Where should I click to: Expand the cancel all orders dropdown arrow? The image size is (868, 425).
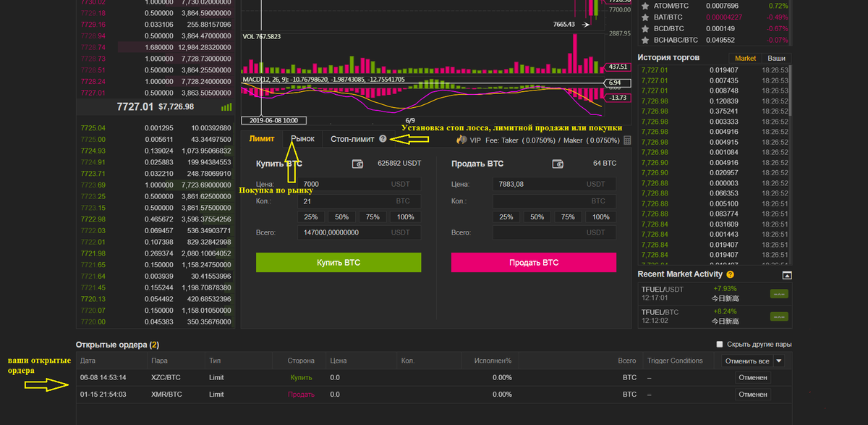pyautogui.click(x=778, y=361)
